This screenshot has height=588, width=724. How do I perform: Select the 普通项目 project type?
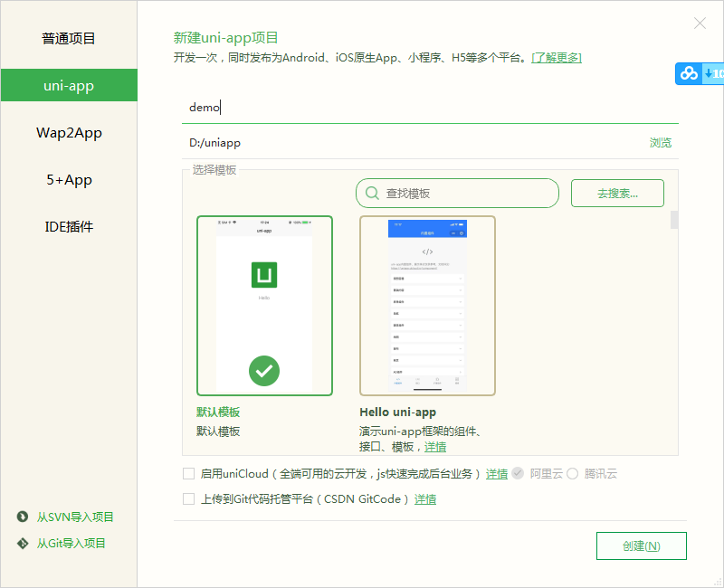[69, 38]
